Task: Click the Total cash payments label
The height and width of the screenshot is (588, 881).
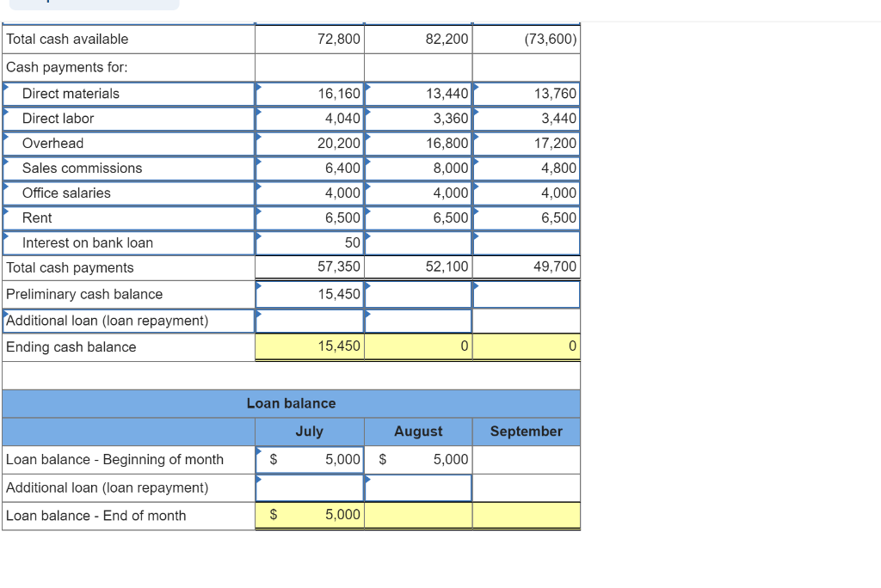Action: pyautogui.click(x=70, y=268)
